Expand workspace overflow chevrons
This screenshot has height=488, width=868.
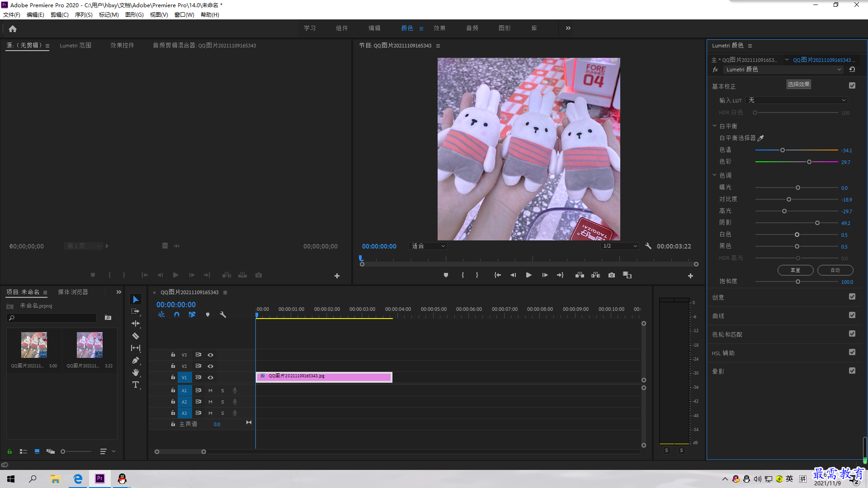coord(568,28)
